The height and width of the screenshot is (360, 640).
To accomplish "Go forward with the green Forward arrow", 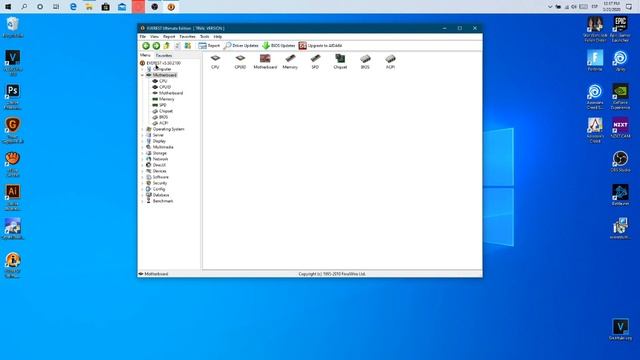I will [x=156, y=46].
